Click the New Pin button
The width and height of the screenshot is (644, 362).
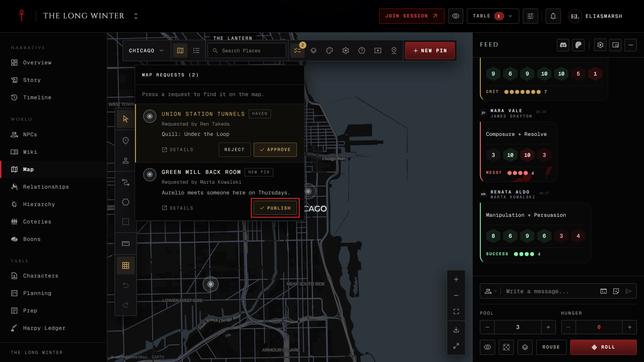pyautogui.click(x=430, y=51)
